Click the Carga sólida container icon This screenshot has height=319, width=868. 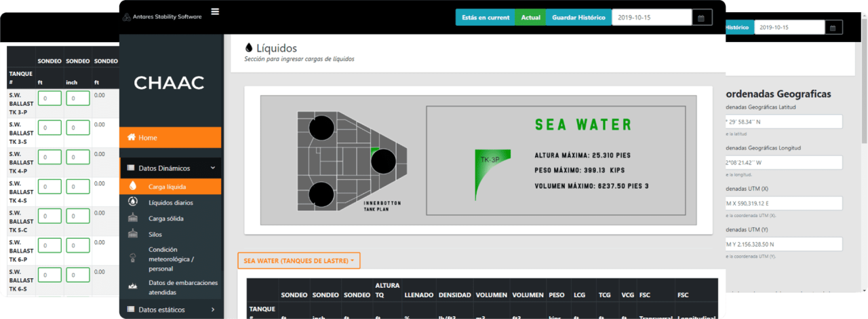tap(133, 219)
